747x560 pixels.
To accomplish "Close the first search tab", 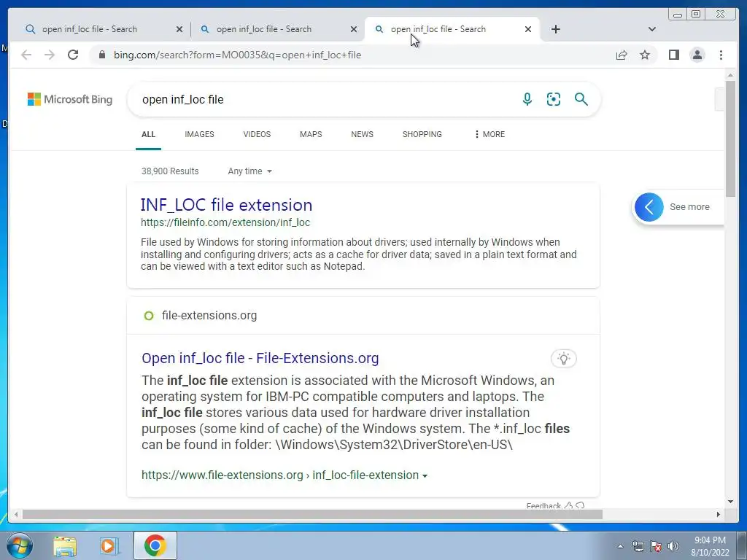I will point(179,29).
